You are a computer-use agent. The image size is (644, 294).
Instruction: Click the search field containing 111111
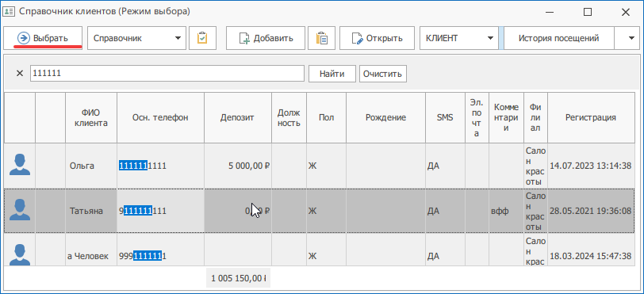pos(167,74)
